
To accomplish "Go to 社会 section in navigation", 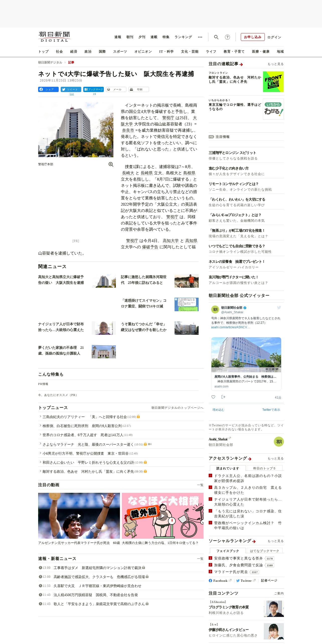I will (x=59, y=51).
